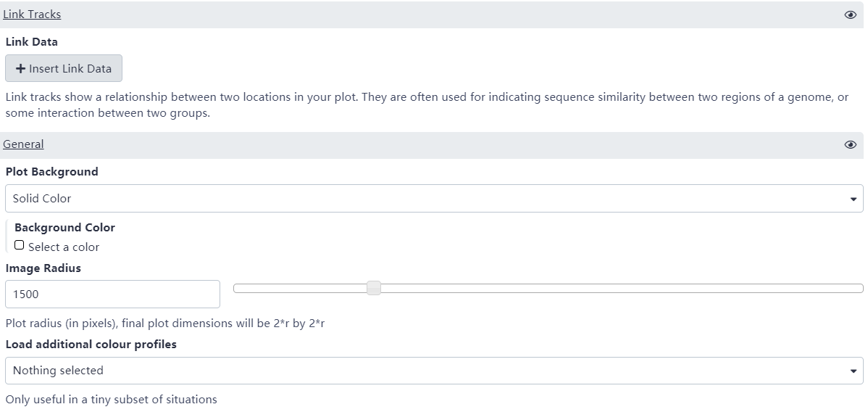Screen dimensions: 868x412
Task: Click the colour profiles dropdown caret
Action: (x=852, y=371)
